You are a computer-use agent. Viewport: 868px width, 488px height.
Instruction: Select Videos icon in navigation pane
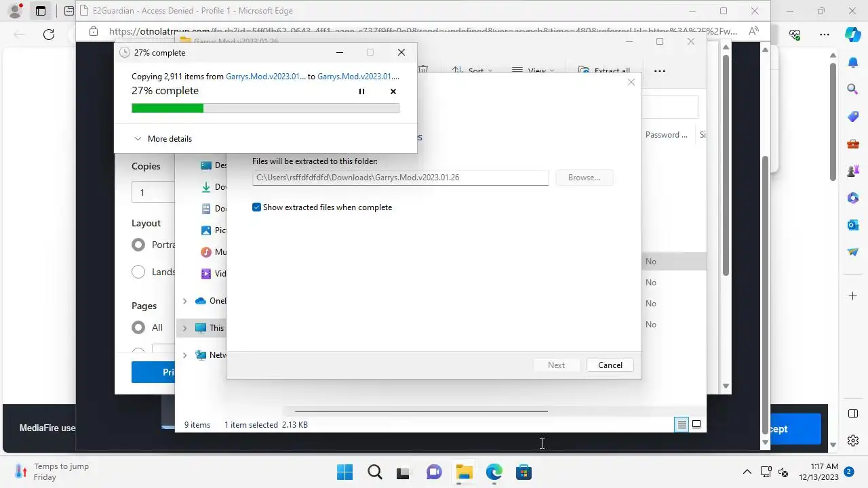(206, 274)
